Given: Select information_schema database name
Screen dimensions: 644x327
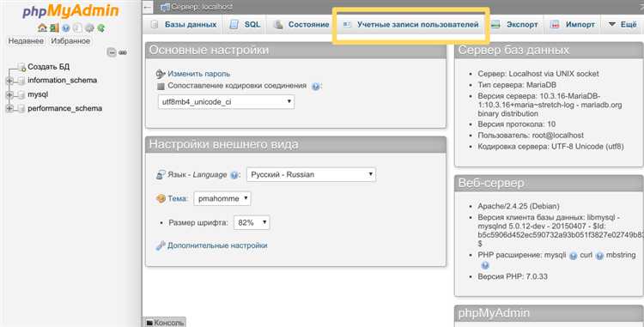Looking at the screenshot, I should click(63, 81).
